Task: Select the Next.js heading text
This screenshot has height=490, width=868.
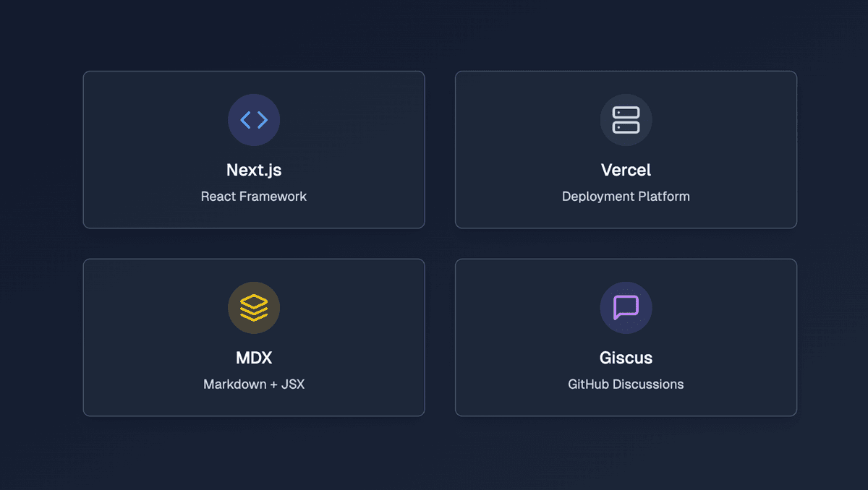Action: coord(254,170)
